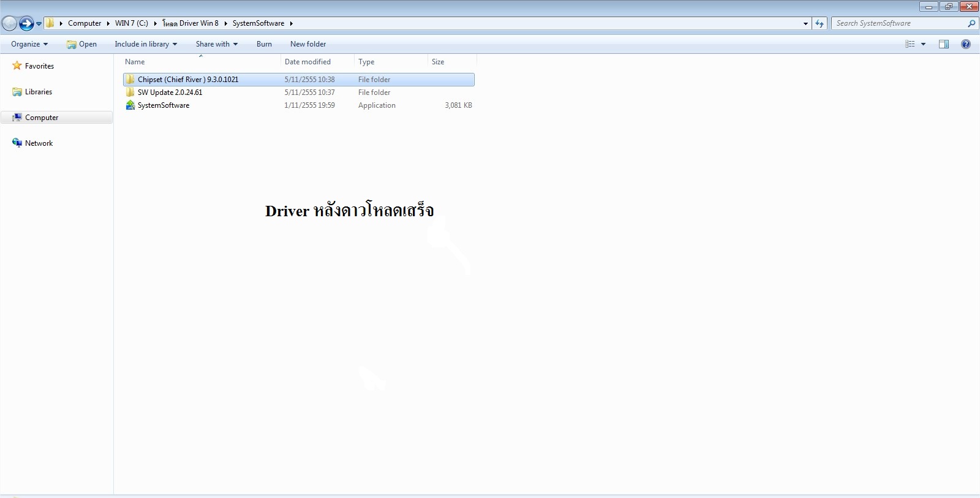Viewport: 980px width, 498px height.
Task: Click WIN 7 (C:) breadcrumb segment
Action: [132, 23]
